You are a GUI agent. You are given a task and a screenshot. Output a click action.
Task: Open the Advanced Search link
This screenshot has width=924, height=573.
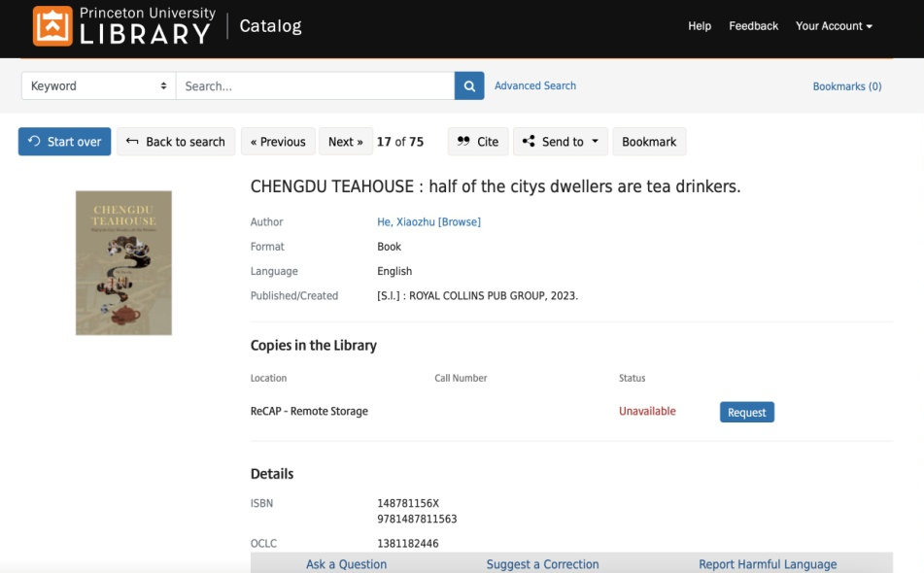[535, 85]
